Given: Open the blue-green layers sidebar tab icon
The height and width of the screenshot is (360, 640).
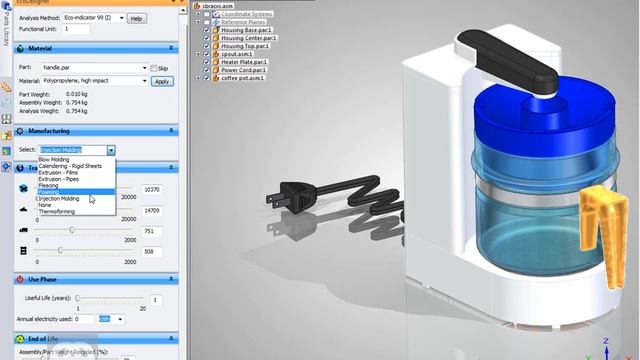Looking at the screenshot, I should 6,151.
